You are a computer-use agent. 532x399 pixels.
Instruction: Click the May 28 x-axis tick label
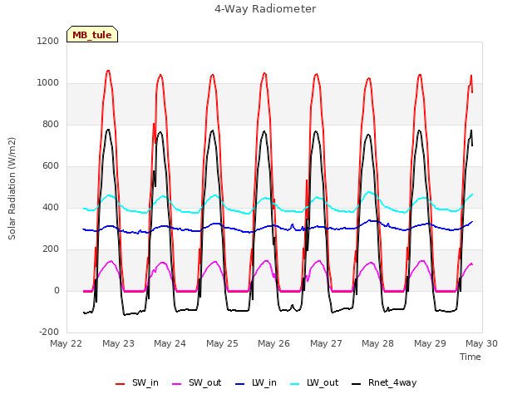tap(377, 343)
